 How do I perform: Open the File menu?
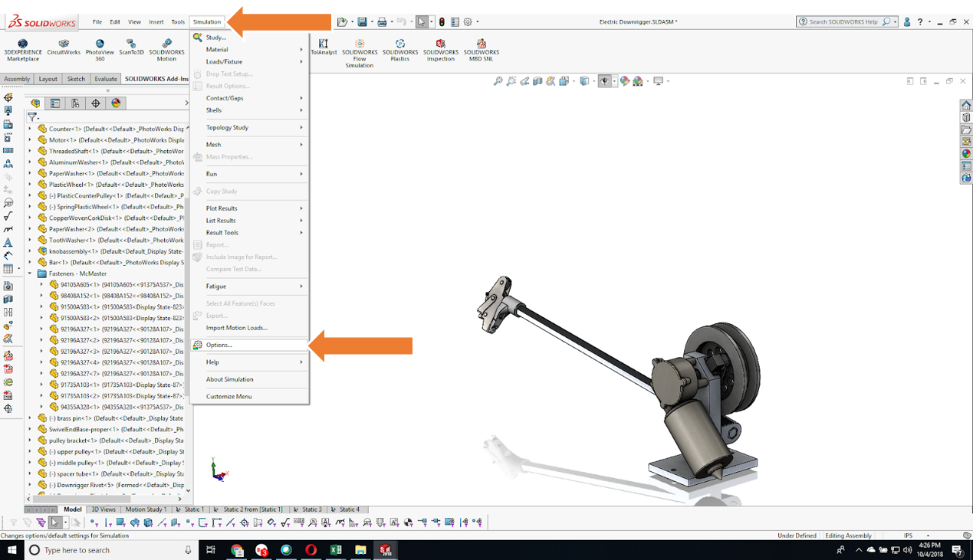click(97, 22)
